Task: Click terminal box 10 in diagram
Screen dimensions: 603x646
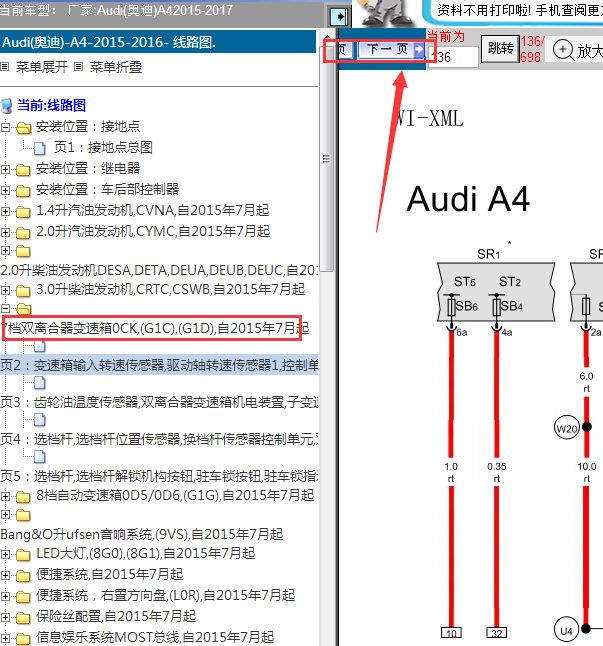Action: (x=451, y=632)
